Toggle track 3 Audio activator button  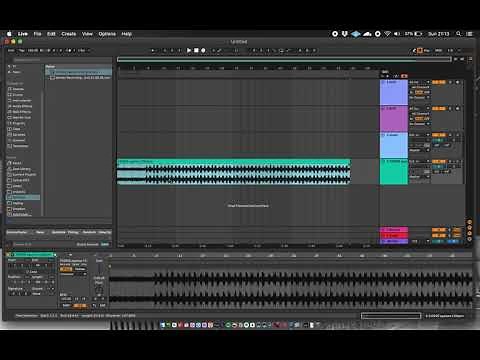tap(439, 135)
